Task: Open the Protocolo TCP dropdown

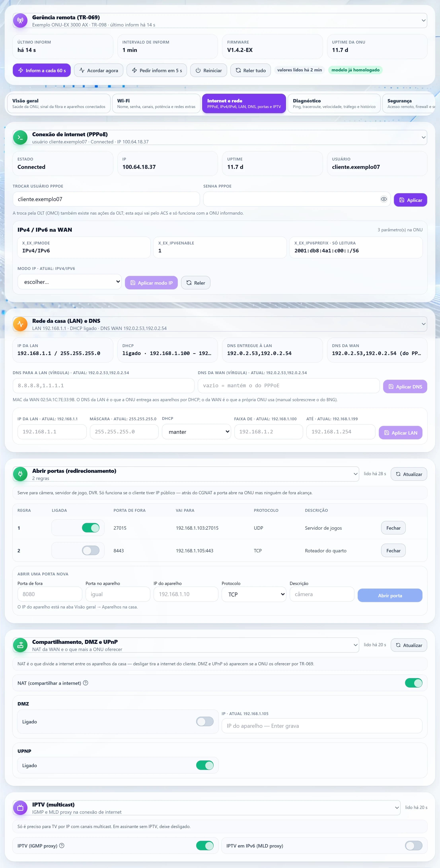Action: (x=254, y=594)
